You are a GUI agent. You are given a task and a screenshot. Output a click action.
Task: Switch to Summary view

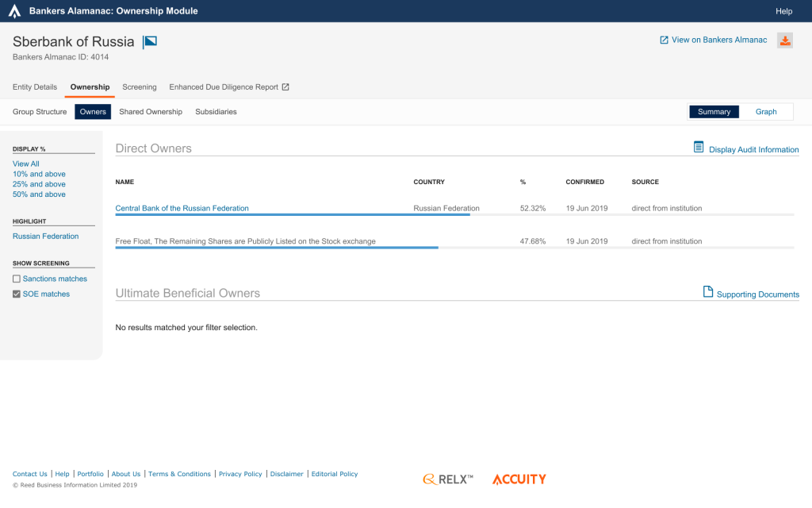[714, 112]
